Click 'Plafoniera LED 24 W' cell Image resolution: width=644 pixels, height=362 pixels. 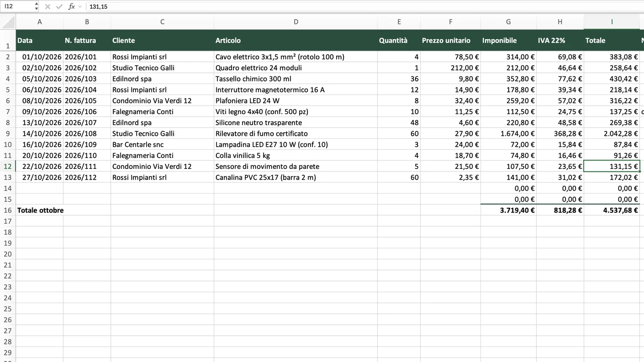point(296,101)
